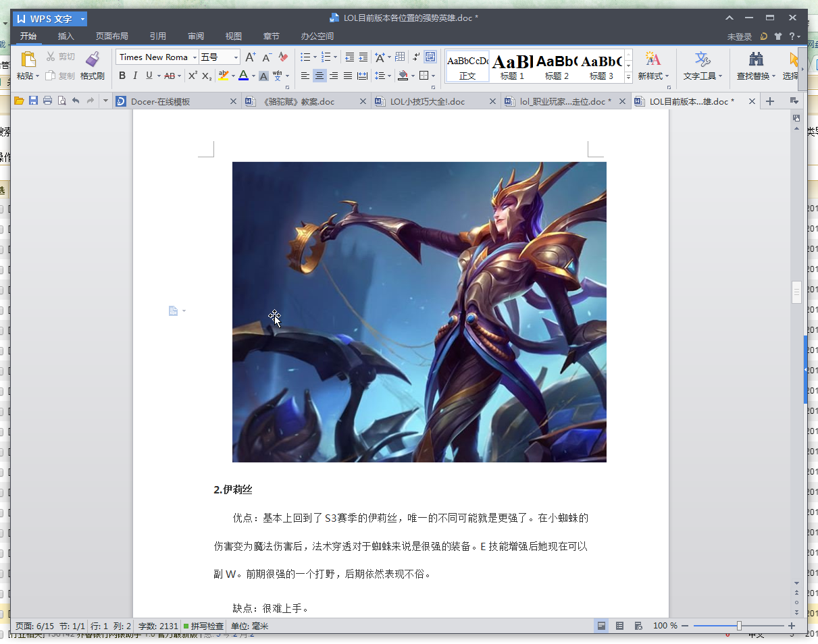This screenshot has width=818, height=644.
Task: Click the print preview icon
Action: 61,101
